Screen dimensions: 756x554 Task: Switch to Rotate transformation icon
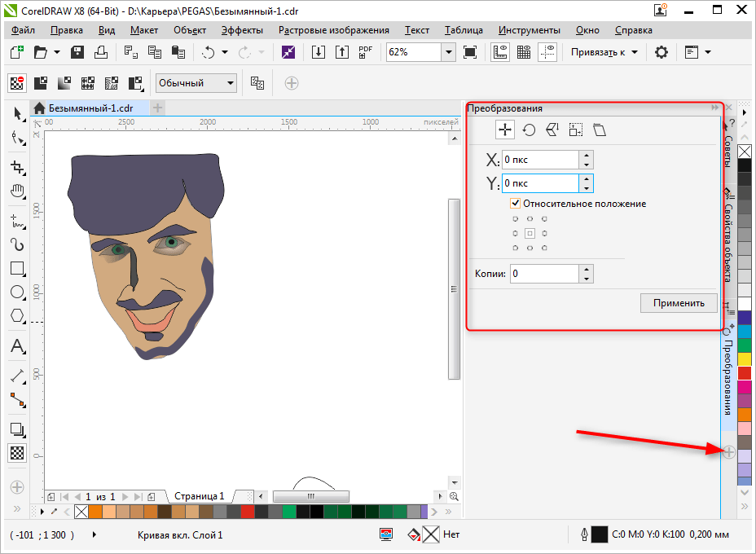pos(529,130)
